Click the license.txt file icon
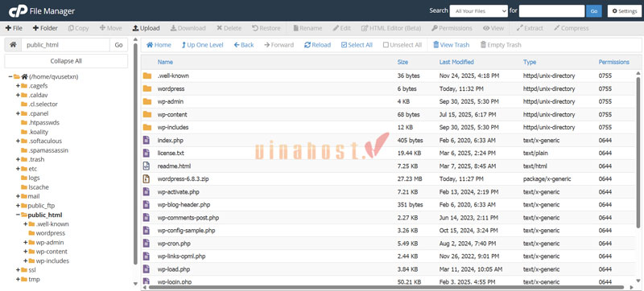This screenshot has height=291, width=644. 147,153
